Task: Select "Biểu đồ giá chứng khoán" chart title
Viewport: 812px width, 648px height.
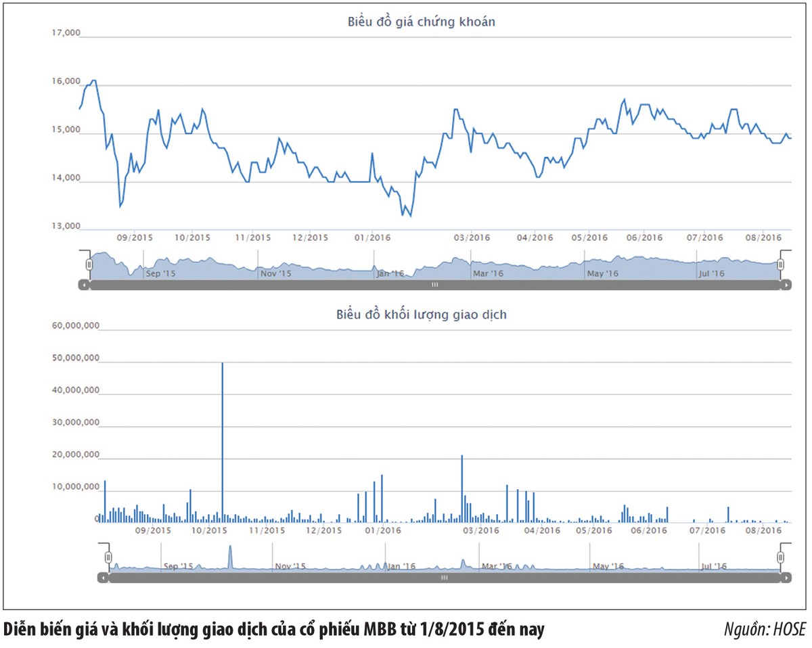Action: (x=421, y=22)
